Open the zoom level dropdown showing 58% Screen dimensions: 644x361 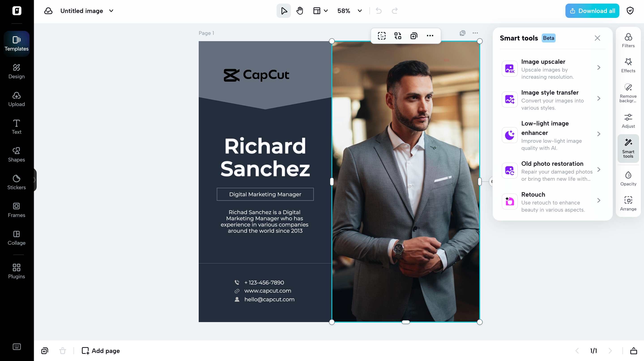point(350,11)
